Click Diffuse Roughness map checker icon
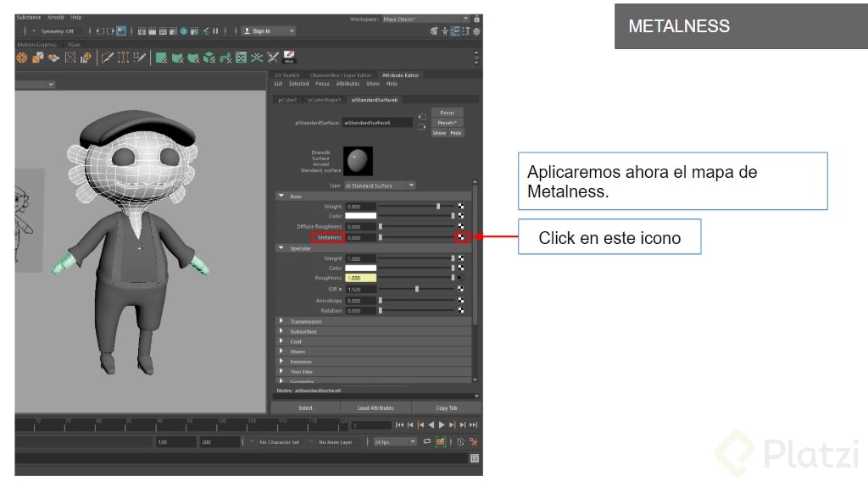The width and height of the screenshot is (868, 482). coord(460,226)
